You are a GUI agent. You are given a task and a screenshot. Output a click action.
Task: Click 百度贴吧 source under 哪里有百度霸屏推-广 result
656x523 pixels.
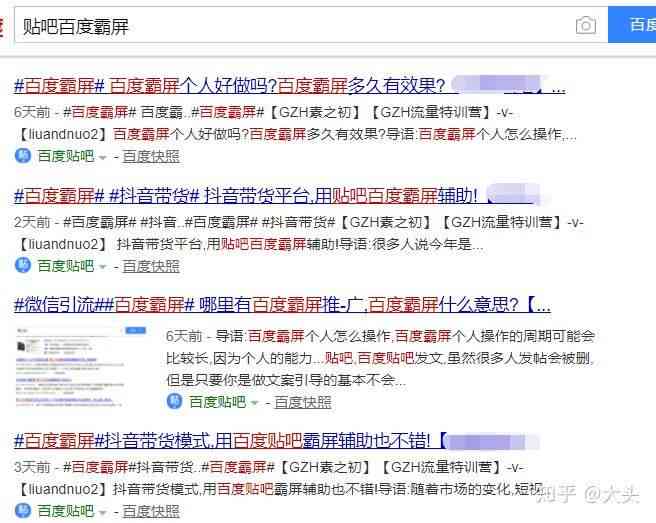coord(217,402)
